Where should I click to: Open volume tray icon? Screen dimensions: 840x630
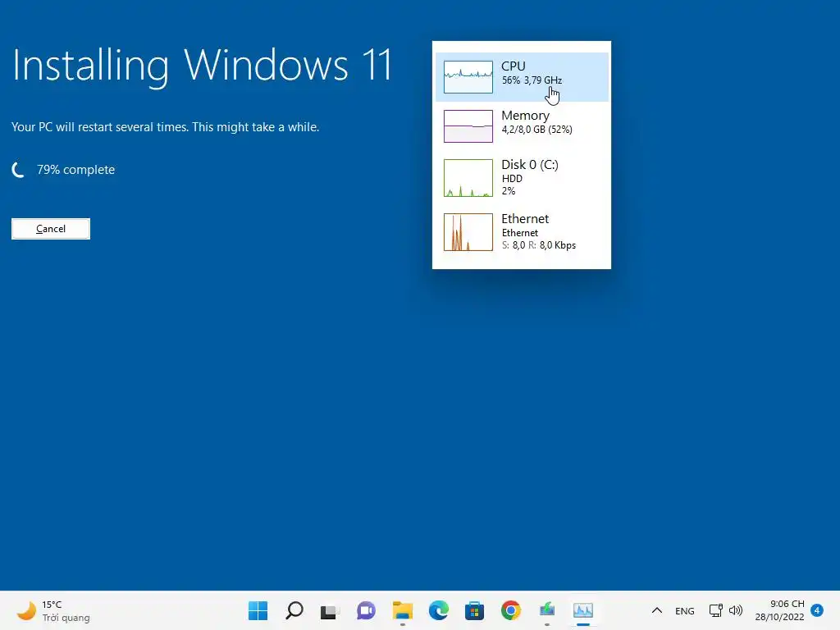736,610
